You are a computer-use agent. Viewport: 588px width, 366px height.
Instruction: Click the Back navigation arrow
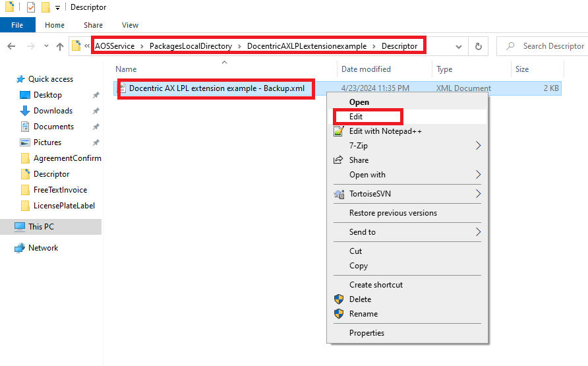(11, 46)
